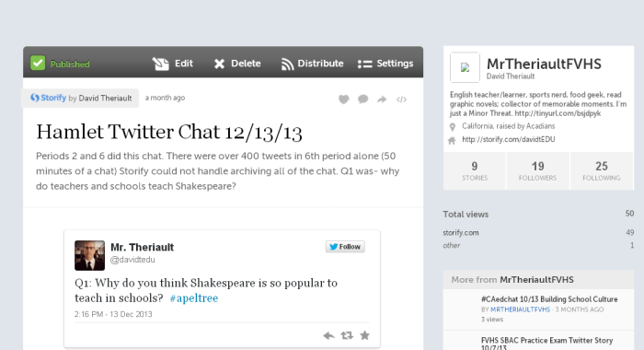Open comments via speech bubble icon
This screenshot has width=644, height=350.
[362, 99]
